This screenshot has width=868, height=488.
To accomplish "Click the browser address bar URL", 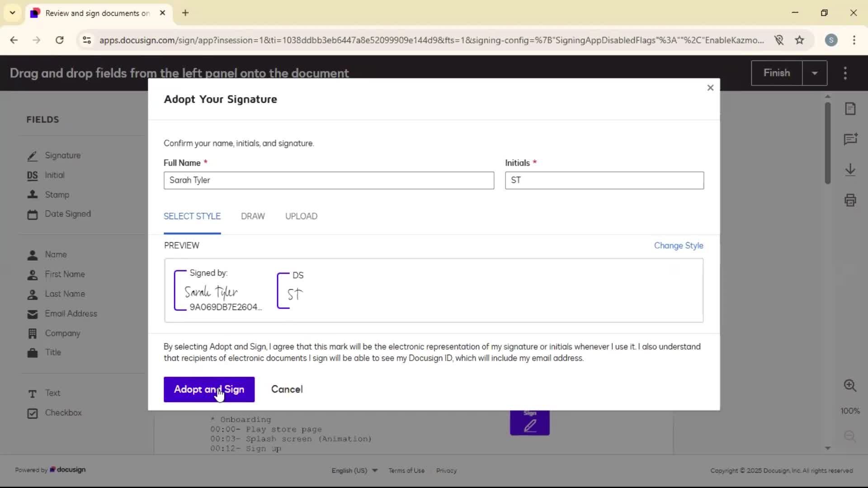I will [432, 40].
